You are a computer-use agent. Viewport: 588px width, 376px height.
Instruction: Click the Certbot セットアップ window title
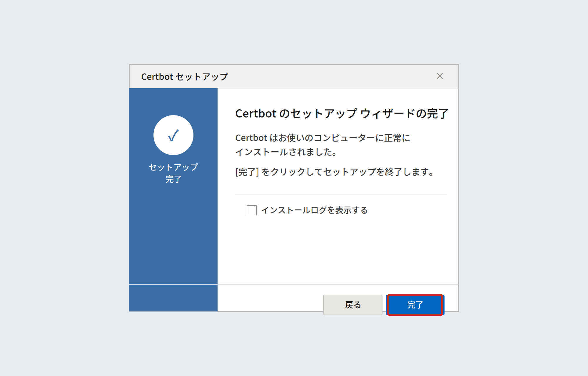coord(185,77)
